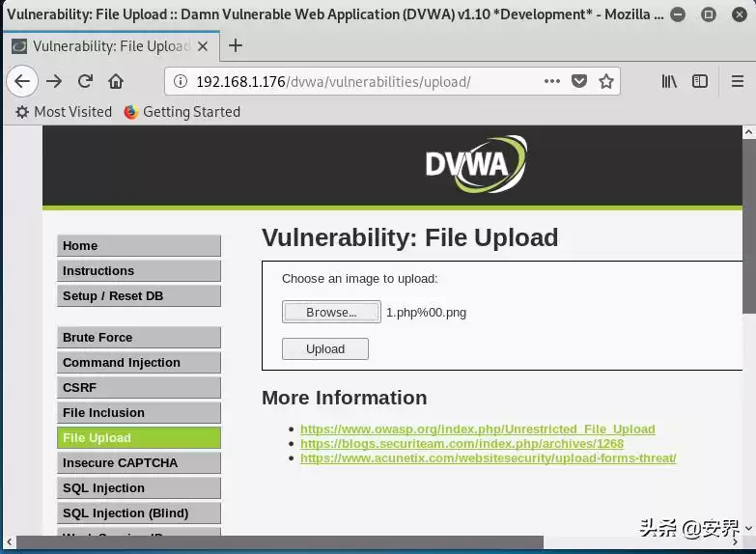This screenshot has height=554, width=756.
Task: Open the Getting Started bookmark
Action: click(182, 112)
